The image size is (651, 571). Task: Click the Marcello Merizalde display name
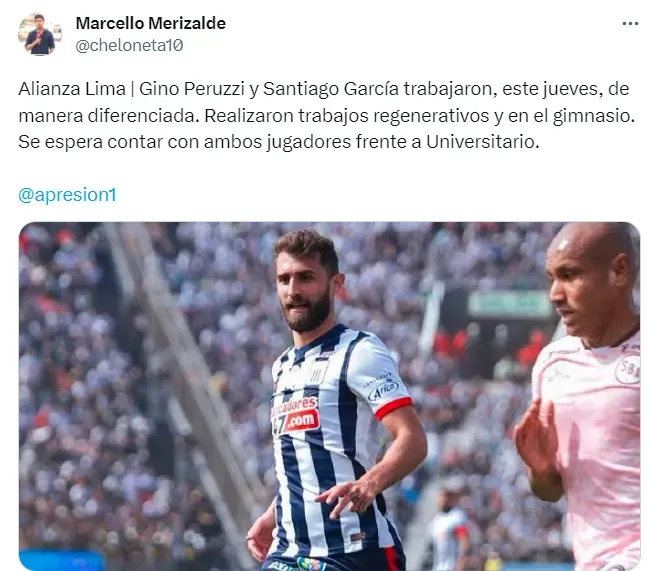tap(151, 23)
